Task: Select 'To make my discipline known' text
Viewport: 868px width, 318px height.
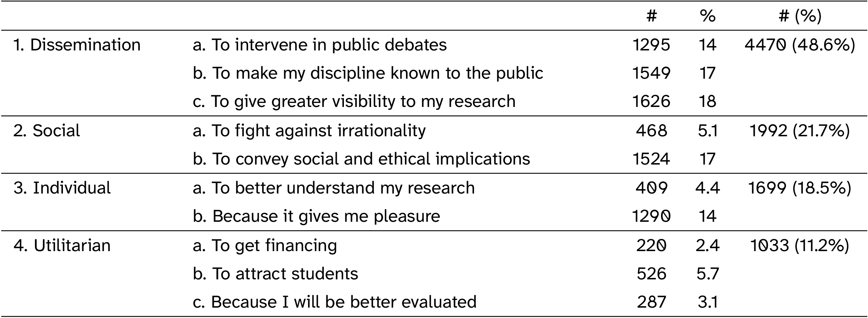Action: (x=368, y=73)
